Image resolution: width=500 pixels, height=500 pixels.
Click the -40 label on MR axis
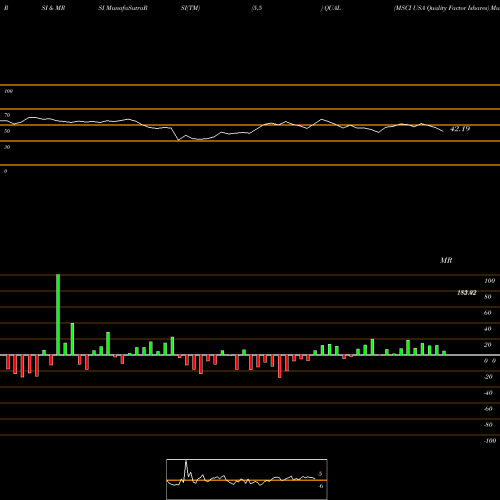[x=488, y=393]
